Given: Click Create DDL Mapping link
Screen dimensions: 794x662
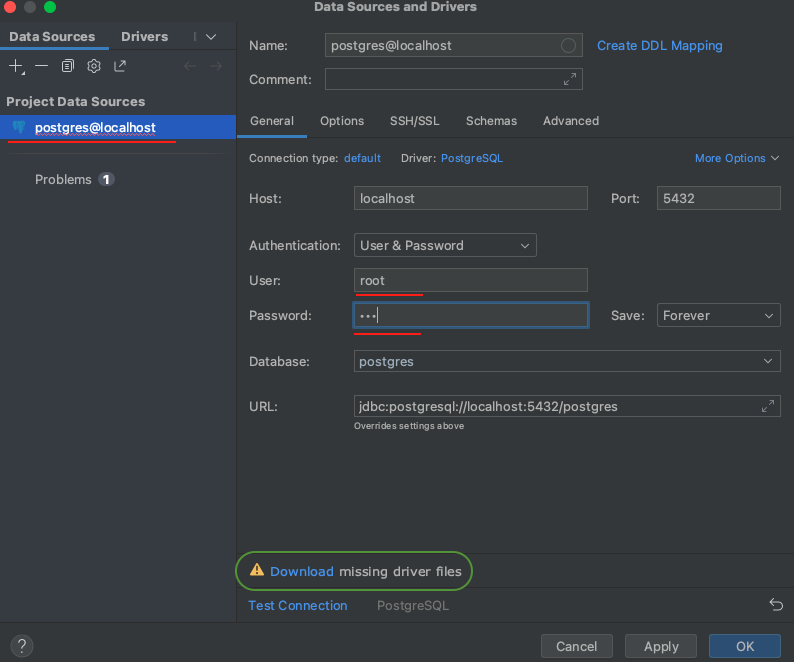Looking at the screenshot, I should coord(659,46).
